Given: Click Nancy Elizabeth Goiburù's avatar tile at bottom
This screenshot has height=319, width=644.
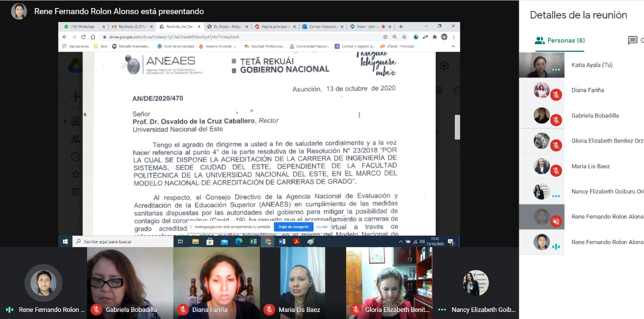Looking at the screenshot, I should coord(475,283).
